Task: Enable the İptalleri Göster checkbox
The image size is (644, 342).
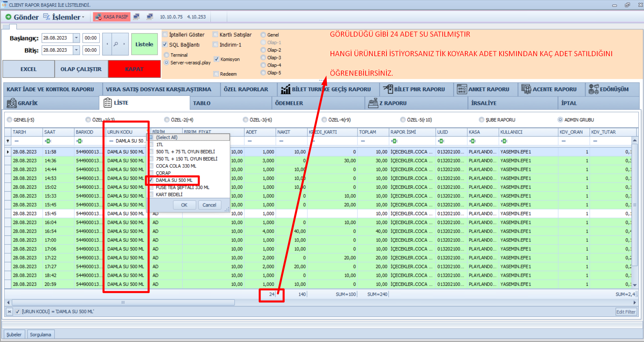Action: click(165, 35)
